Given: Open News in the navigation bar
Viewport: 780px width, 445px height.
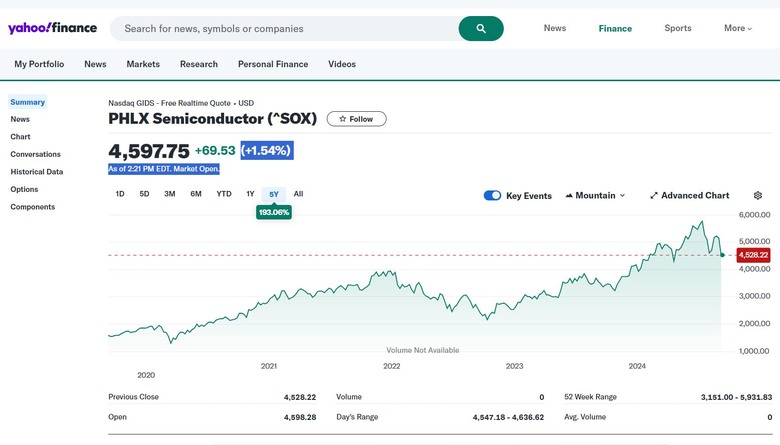Looking at the screenshot, I should pos(95,64).
